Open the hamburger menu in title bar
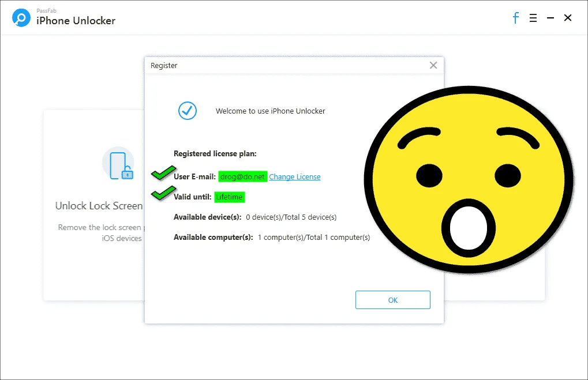 pos(533,18)
